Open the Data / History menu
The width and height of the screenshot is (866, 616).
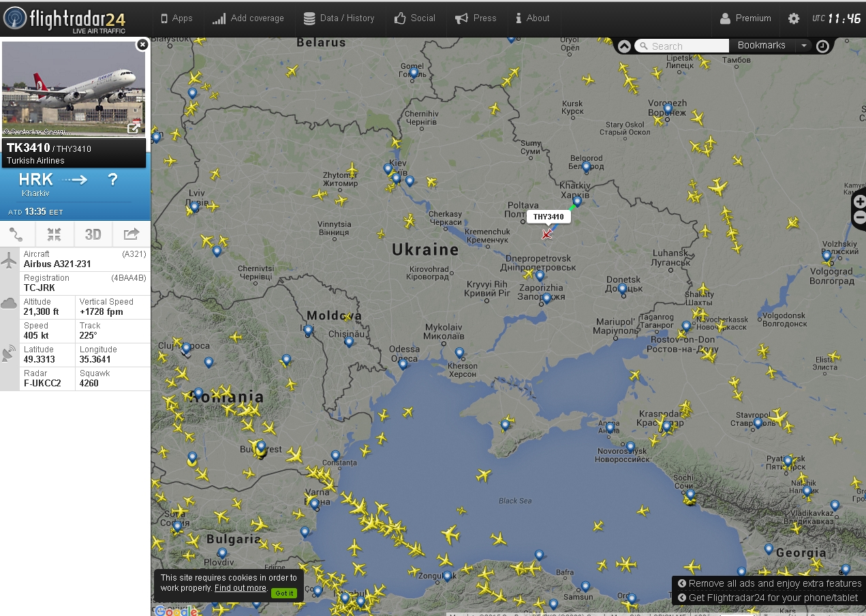coord(339,18)
